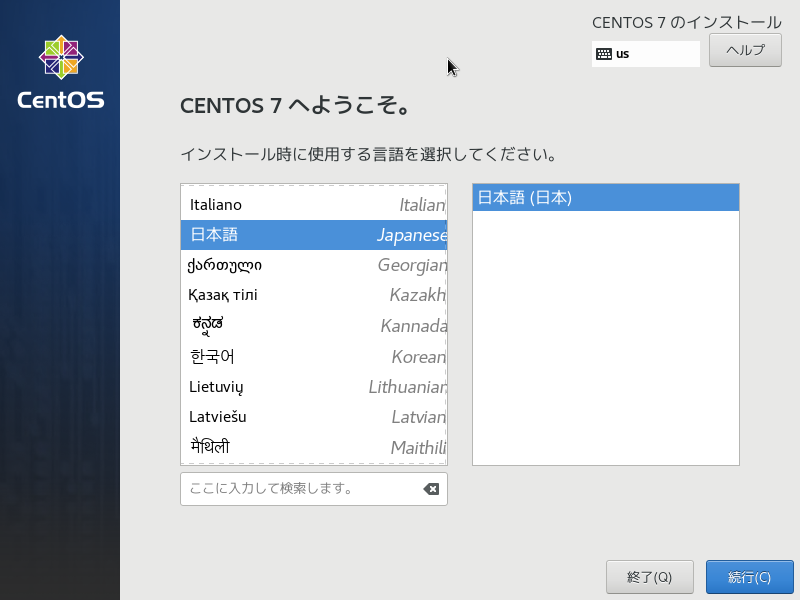Choose Georgian language entry
This screenshot has width=800, height=600.
pyautogui.click(x=313, y=265)
